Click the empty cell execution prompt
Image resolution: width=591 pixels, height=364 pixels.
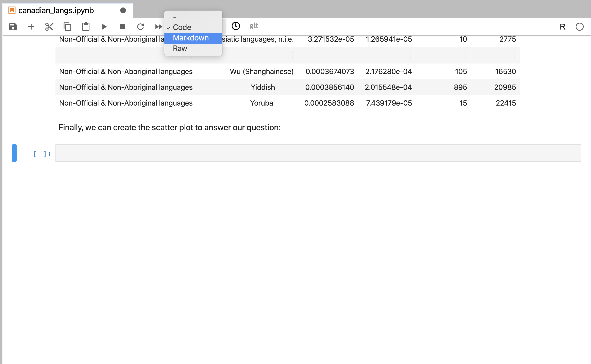coord(42,154)
